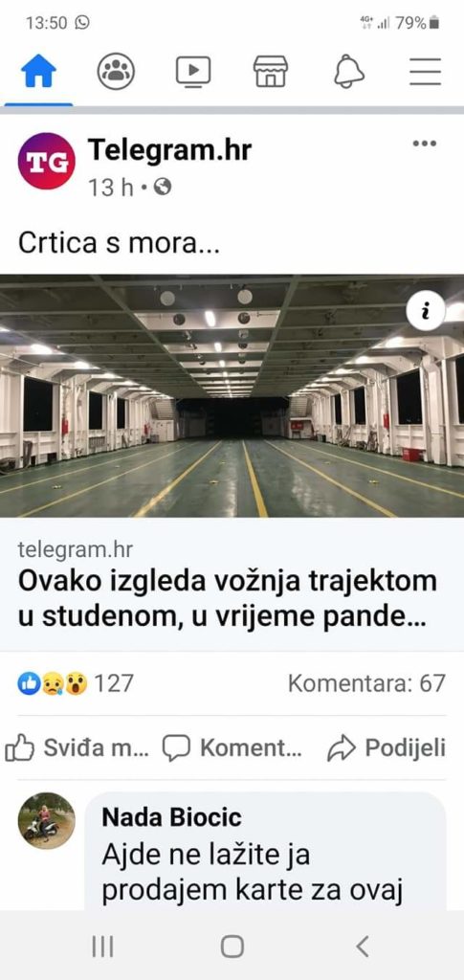Open the empty ferry deck photo

tap(232, 395)
